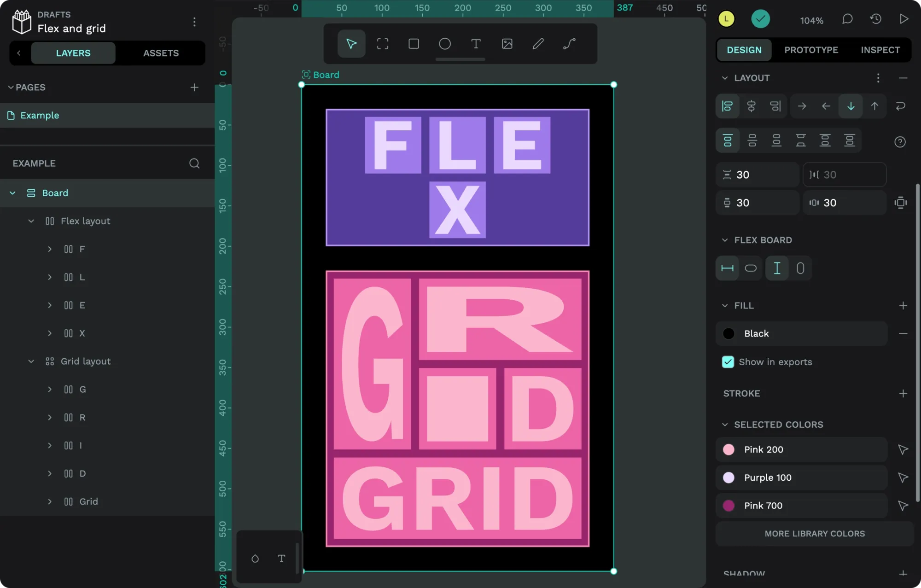
Task: Select the Image tool
Action: pos(507,44)
